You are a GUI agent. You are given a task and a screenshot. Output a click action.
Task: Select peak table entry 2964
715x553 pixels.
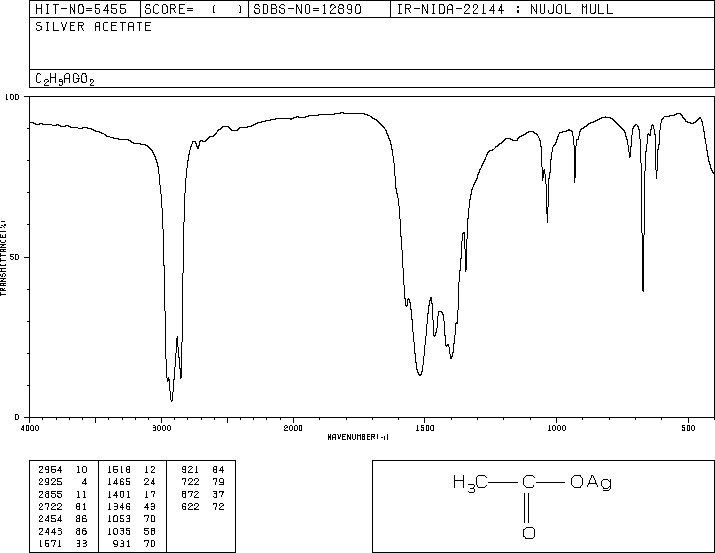62,470
